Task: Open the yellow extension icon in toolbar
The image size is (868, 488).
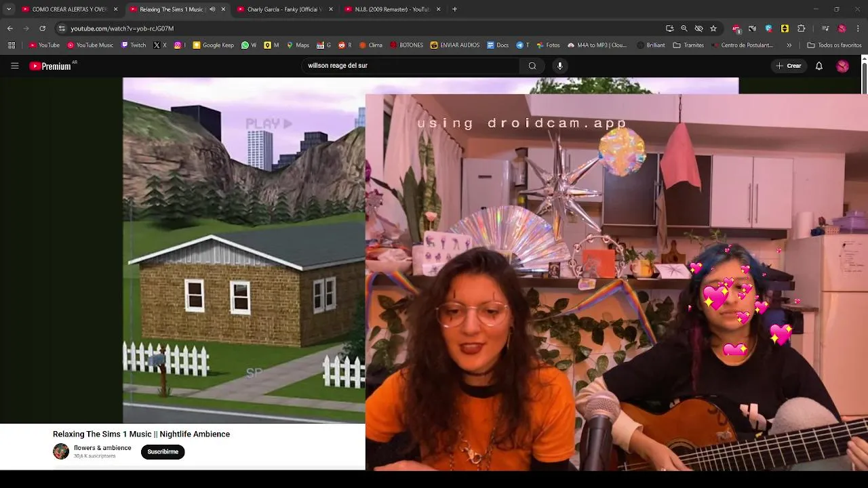Action: tap(785, 28)
